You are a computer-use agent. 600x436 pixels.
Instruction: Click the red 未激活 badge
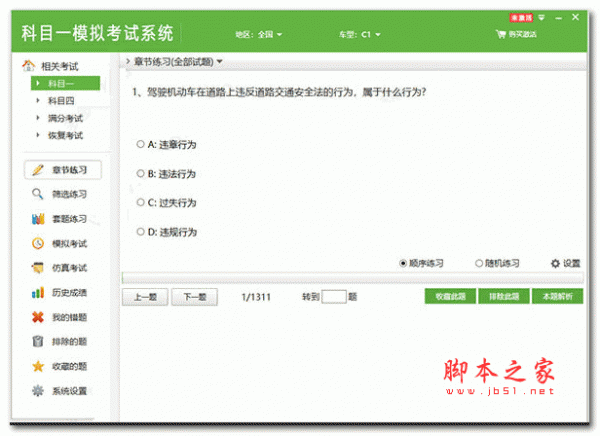(521, 18)
